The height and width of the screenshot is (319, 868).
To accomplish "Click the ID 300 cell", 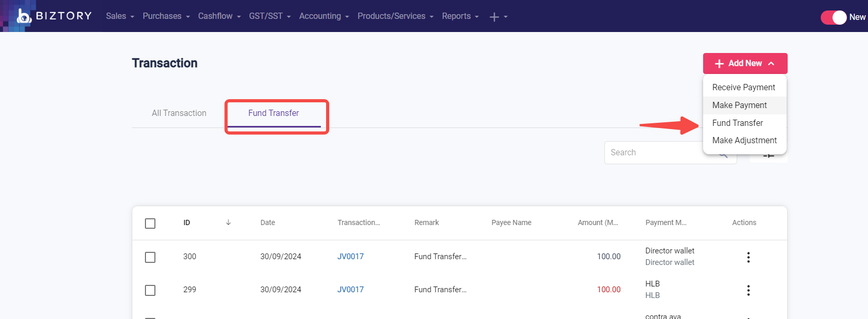I will tap(190, 257).
